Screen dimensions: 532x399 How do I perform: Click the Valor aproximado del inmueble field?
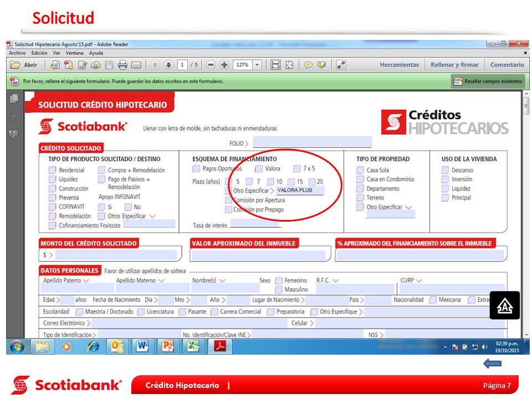(x=259, y=255)
